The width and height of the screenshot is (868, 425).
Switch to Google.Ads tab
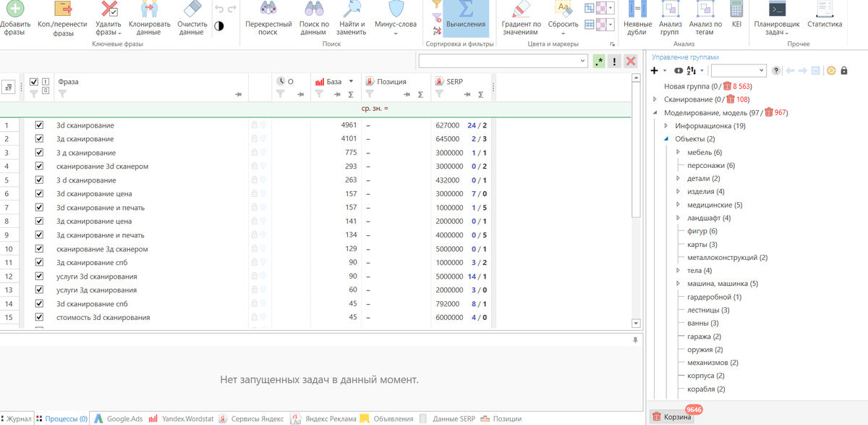[x=118, y=418]
